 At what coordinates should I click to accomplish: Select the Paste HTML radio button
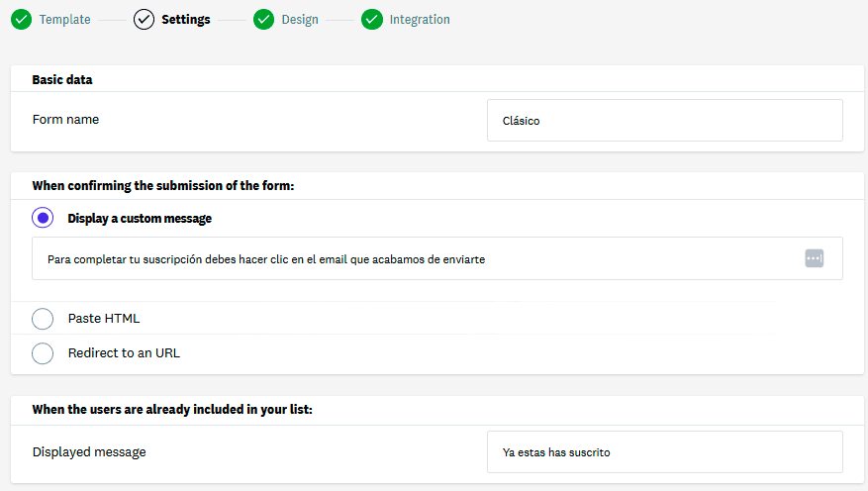(43, 319)
